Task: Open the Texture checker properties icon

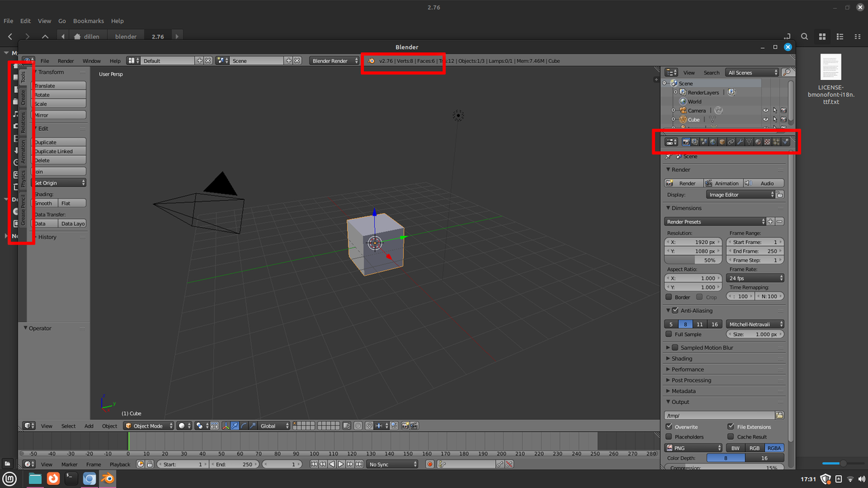Action: pos(768,142)
